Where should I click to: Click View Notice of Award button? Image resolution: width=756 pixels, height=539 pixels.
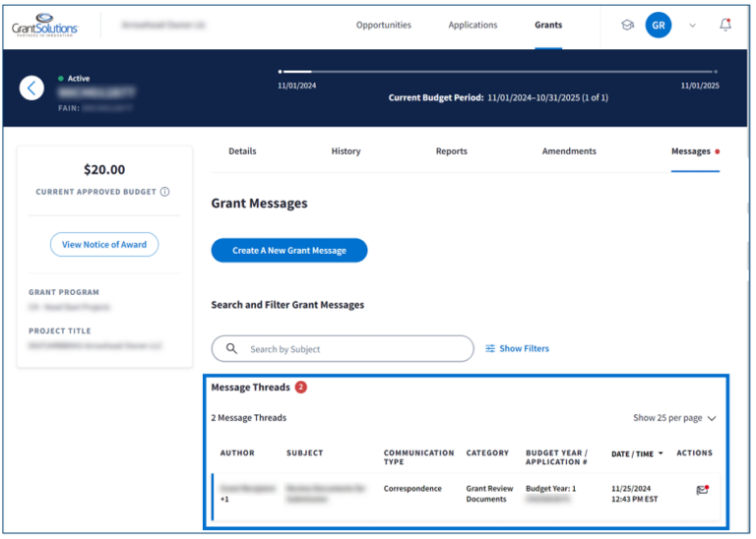click(104, 245)
